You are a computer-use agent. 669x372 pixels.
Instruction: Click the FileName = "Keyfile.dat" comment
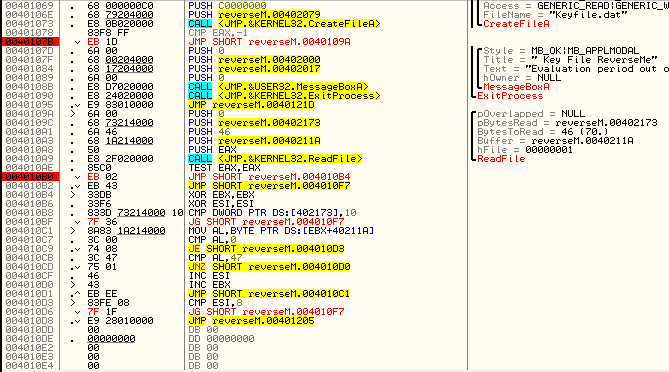click(555, 15)
